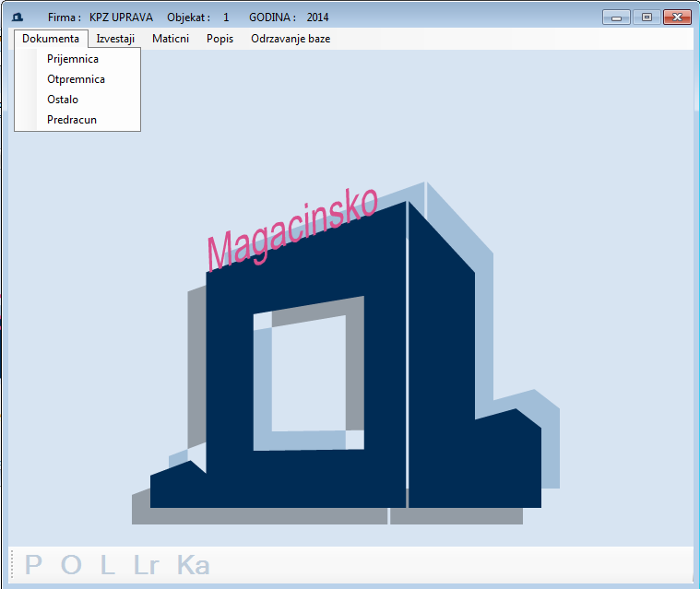The width and height of the screenshot is (700, 589).
Task: Choose Prijemnica from the Dokumenta menu
Action: click(73, 59)
